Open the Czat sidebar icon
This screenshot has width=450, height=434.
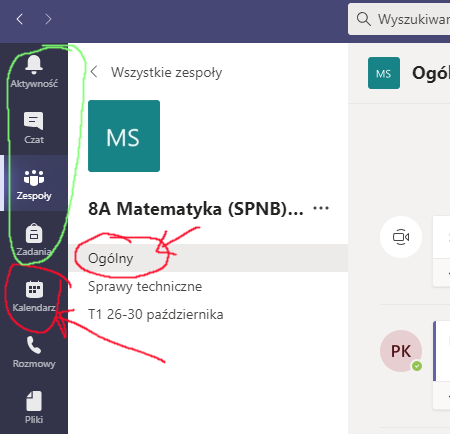[x=34, y=121]
